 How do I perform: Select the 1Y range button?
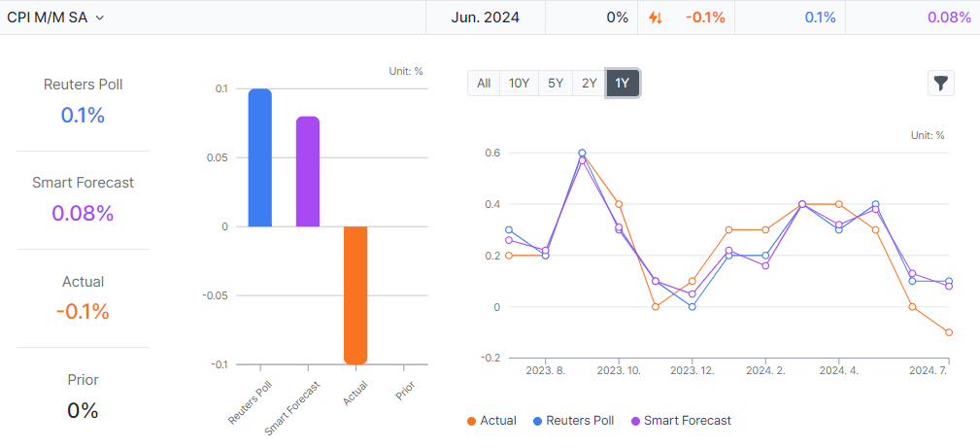[x=623, y=84]
